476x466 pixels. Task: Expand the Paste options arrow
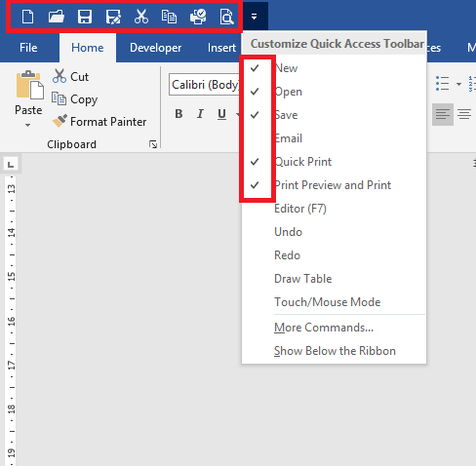(x=28, y=125)
